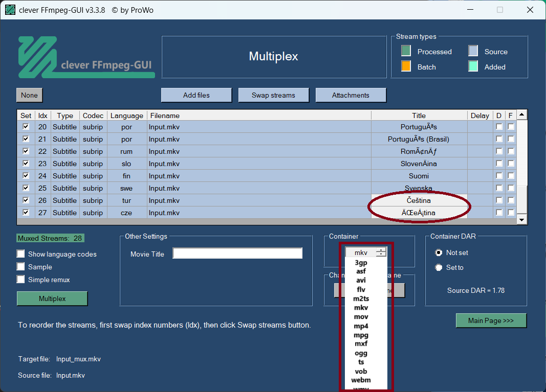The width and height of the screenshot is (546, 392).
Task: Click the Čeština title cell
Action: (419, 200)
